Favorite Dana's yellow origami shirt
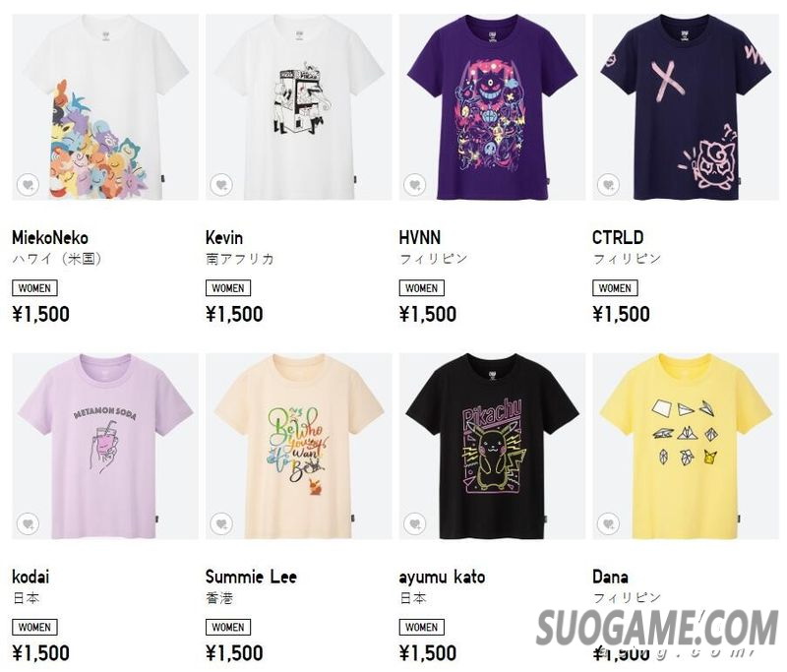This screenshot has width=787, height=672. 608,524
